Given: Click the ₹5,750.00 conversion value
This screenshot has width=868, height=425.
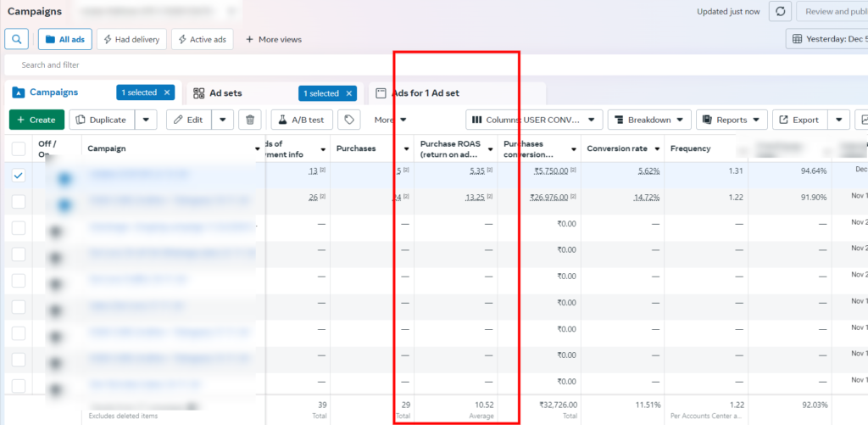Looking at the screenshot, I should coord(551,171).
